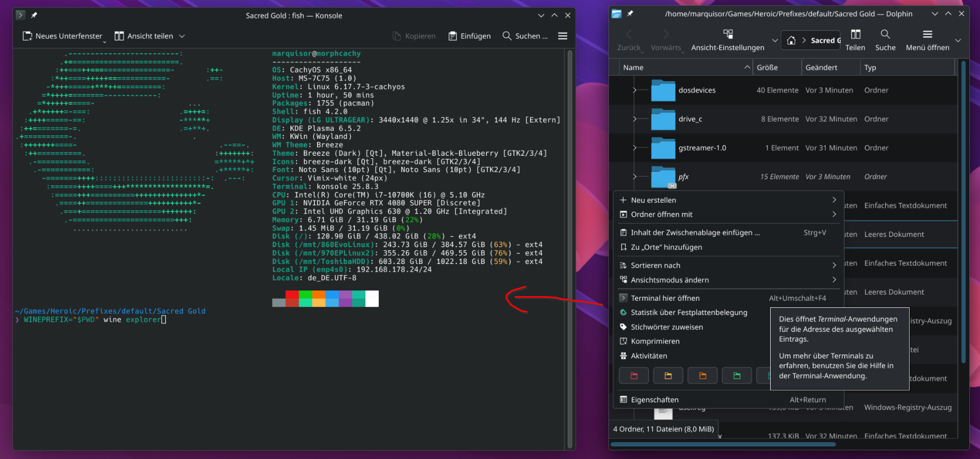
Task: Open Ansicht-Einstellungen in Dolphin
Action: click(727, 40)
